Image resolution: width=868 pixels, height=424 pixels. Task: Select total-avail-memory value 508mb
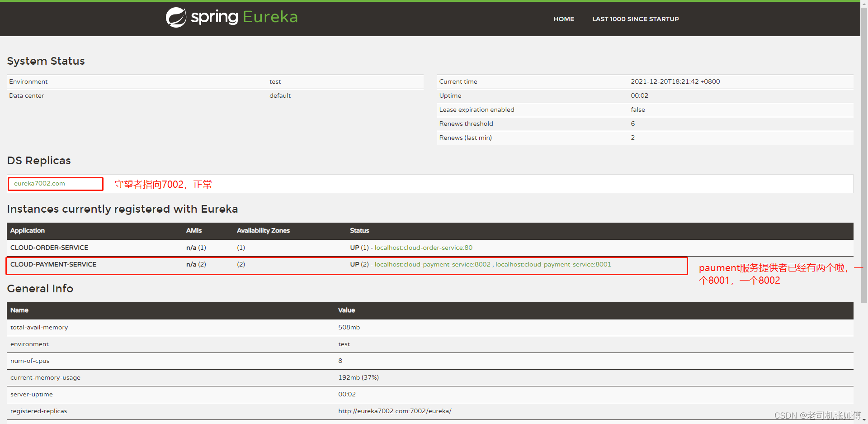click(x=349, y=327)
